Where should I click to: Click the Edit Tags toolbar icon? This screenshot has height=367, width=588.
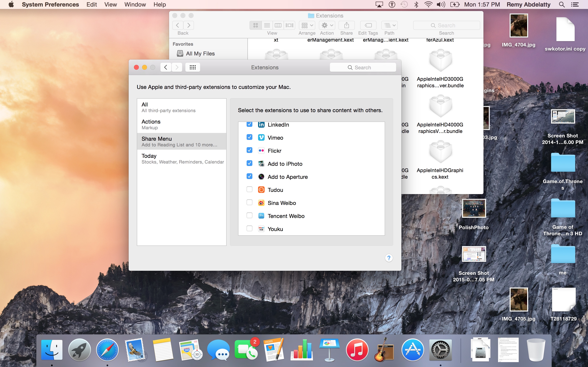368,25
